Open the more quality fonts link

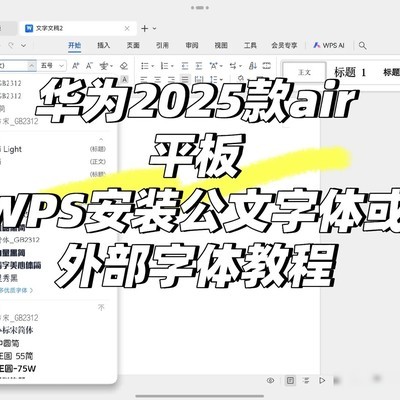pyautogui.click(x=16, y=290)
